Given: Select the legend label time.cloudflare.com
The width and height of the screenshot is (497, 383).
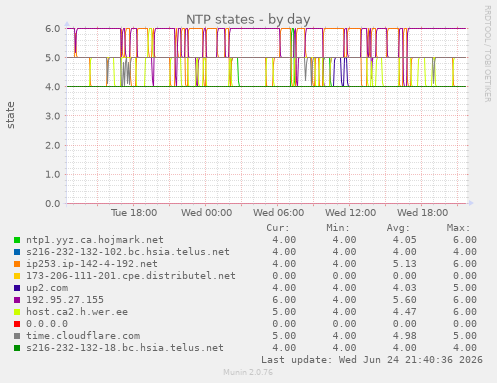Looking at the screenshot, I should [83, 336].
